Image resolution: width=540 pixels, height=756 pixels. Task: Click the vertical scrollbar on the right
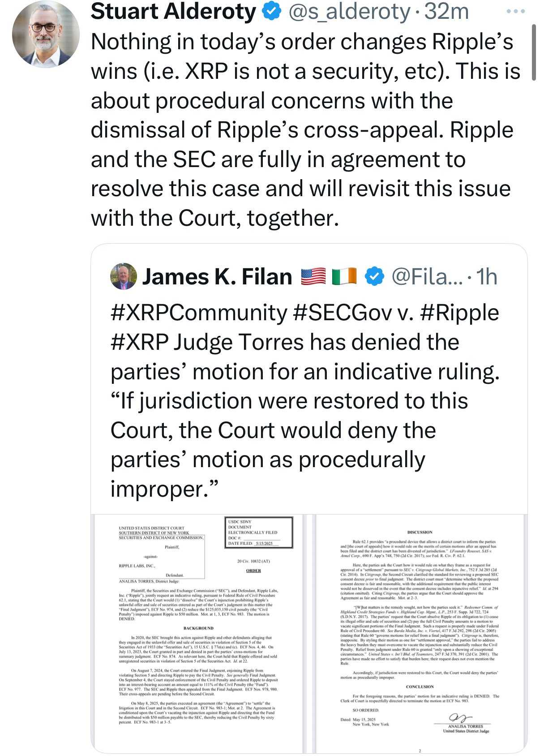point(534,52)
